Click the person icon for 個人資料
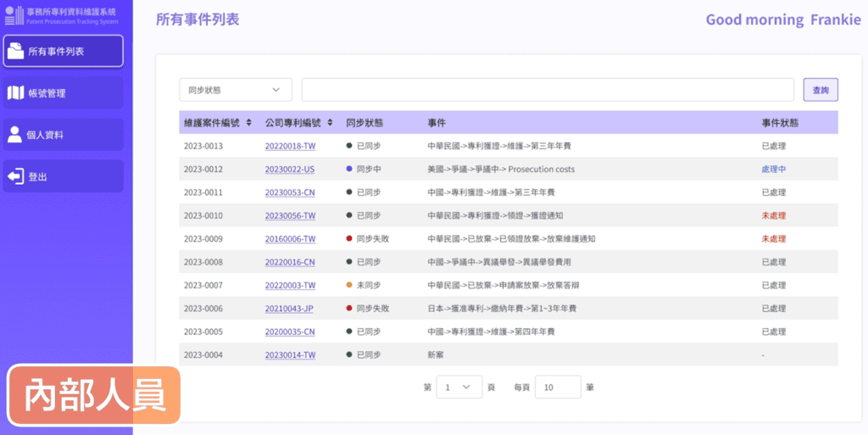 pyautogui.click(x=15, y=135)
